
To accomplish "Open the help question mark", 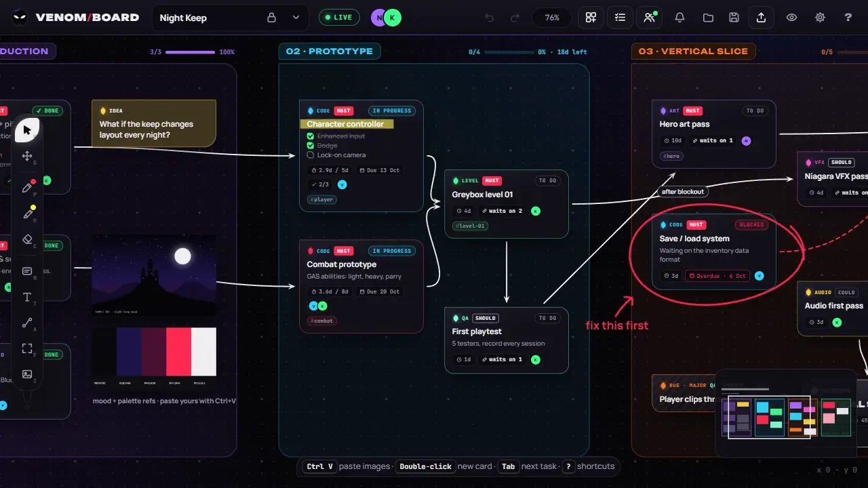I will [848, 18].
